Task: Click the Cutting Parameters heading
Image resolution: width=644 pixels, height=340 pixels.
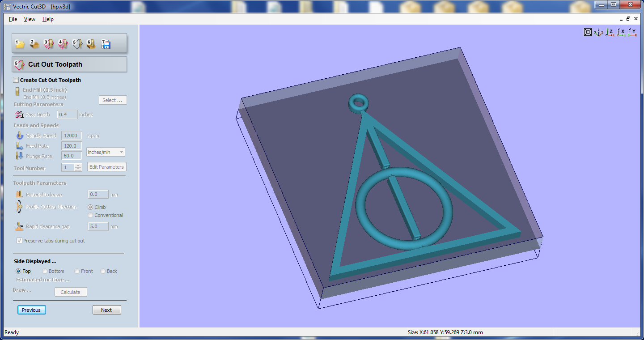Action: point(38,104)
